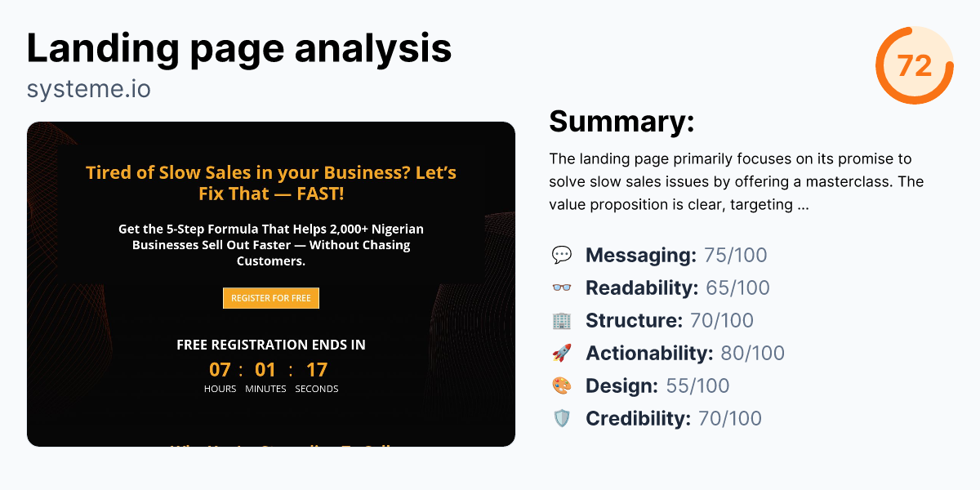This screenshot has height=490, width=980.
Task: Open the landing page preview thumbnail
Action: click(x=271, y=283)
